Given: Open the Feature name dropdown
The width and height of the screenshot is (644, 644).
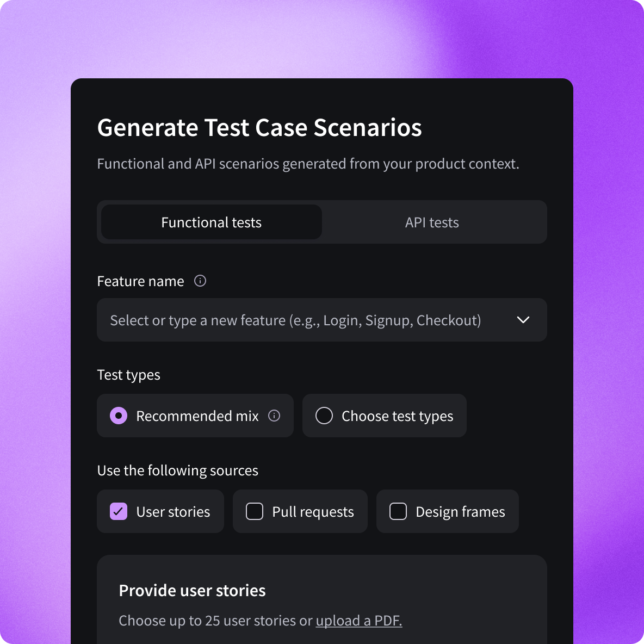Looking at the screenshot, I should pyautogui.click(x=321, y=320).
